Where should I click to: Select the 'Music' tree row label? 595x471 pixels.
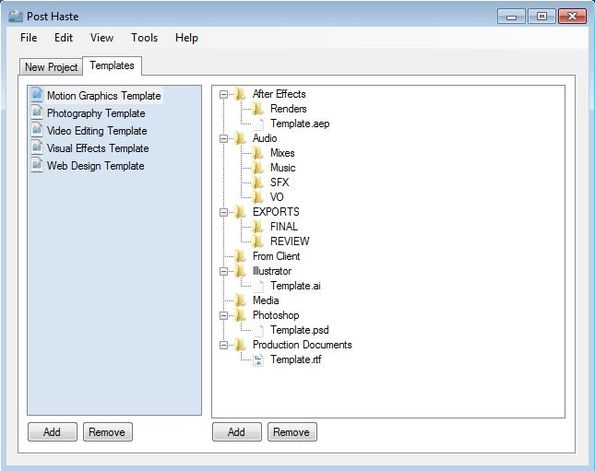(283, 168)
